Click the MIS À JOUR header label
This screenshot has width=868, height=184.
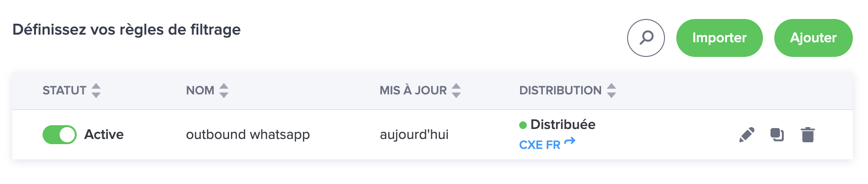413,91
